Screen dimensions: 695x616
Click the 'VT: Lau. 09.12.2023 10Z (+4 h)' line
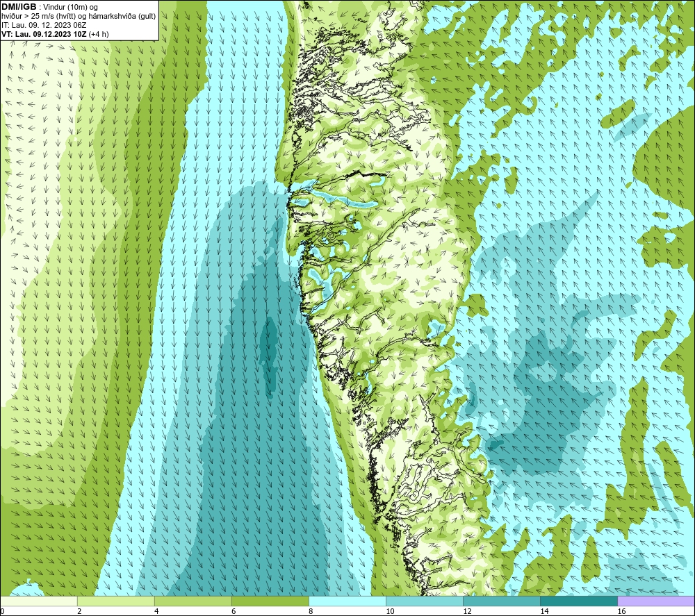coord(55,34)
